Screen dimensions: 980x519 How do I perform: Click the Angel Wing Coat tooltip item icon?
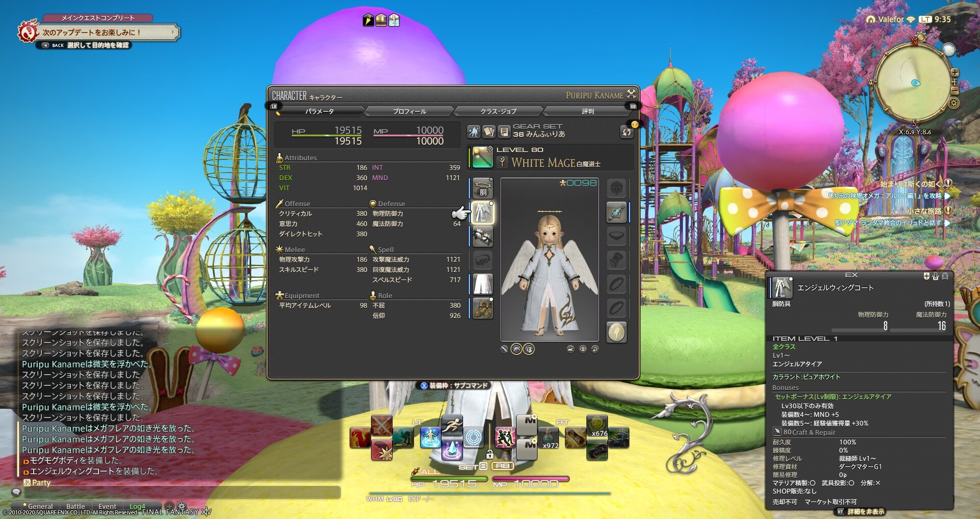(x=781, y=288)
